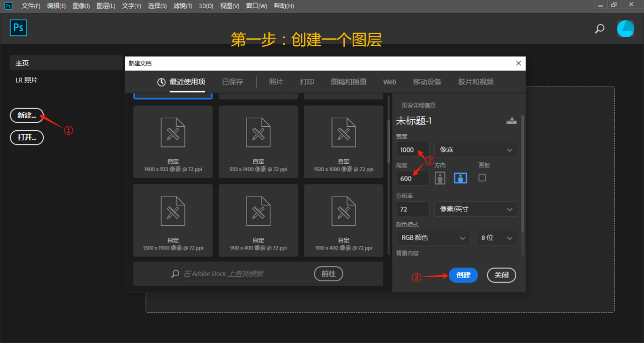Switch to the 已保存 tab
Screen dimensions: 644x343
coord(232,82)
